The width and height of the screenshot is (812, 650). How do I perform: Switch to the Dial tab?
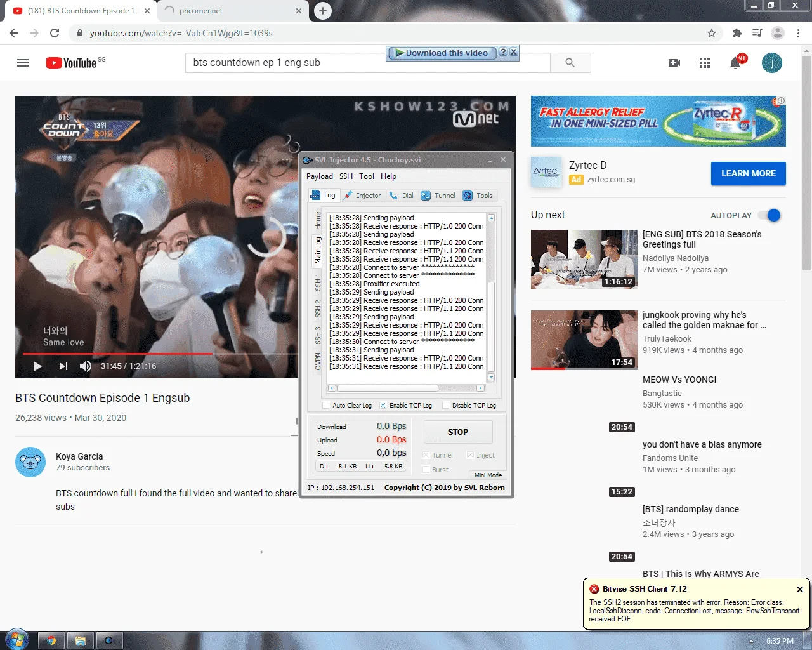pos(401,196)
